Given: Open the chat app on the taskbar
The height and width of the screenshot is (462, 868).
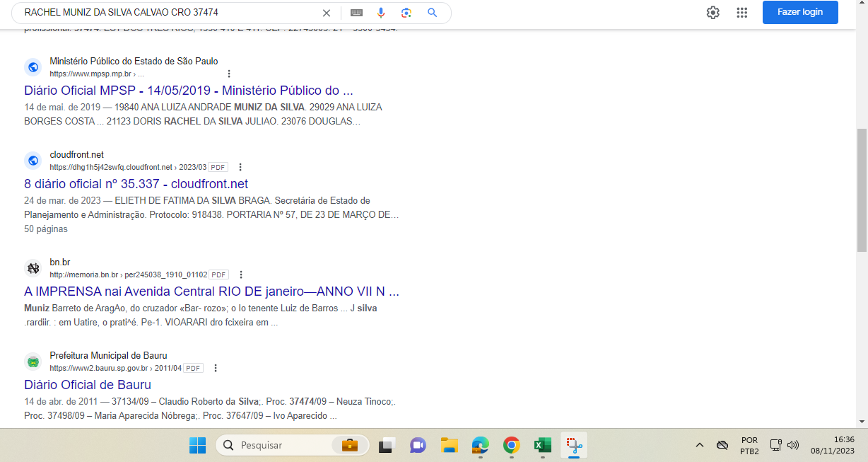Looking at the screenshot, I should [418, 445].
